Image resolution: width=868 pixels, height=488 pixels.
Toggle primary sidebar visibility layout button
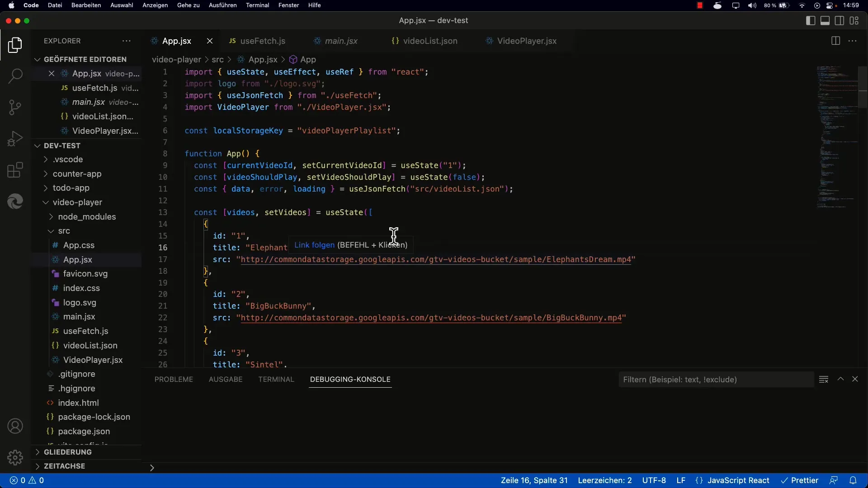click(811, 21)
